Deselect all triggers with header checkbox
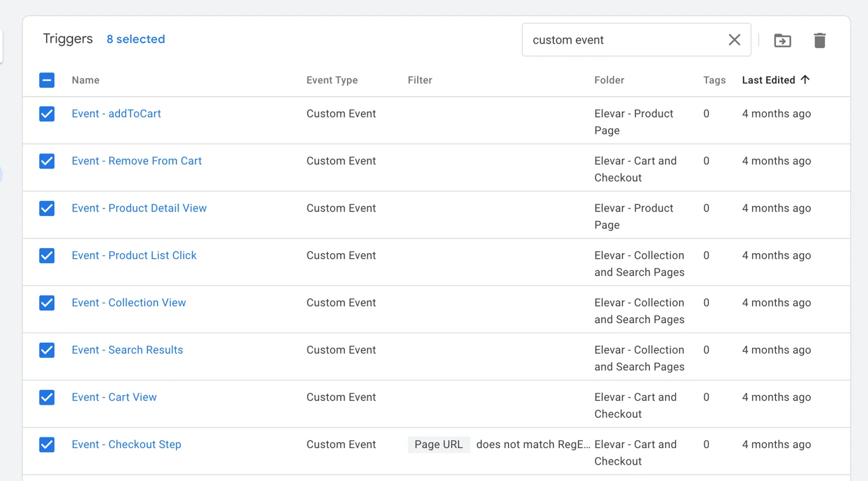868x481 pixels. (47, 80)
